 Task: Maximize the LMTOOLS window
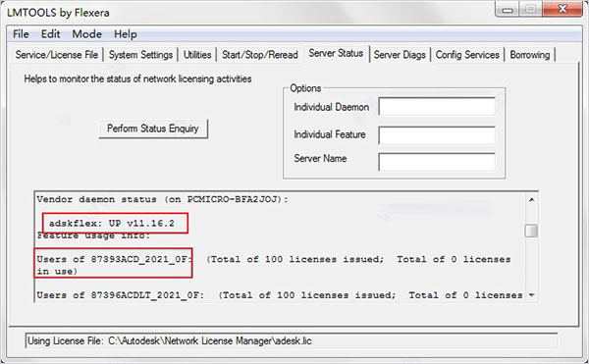pos(530,10)
